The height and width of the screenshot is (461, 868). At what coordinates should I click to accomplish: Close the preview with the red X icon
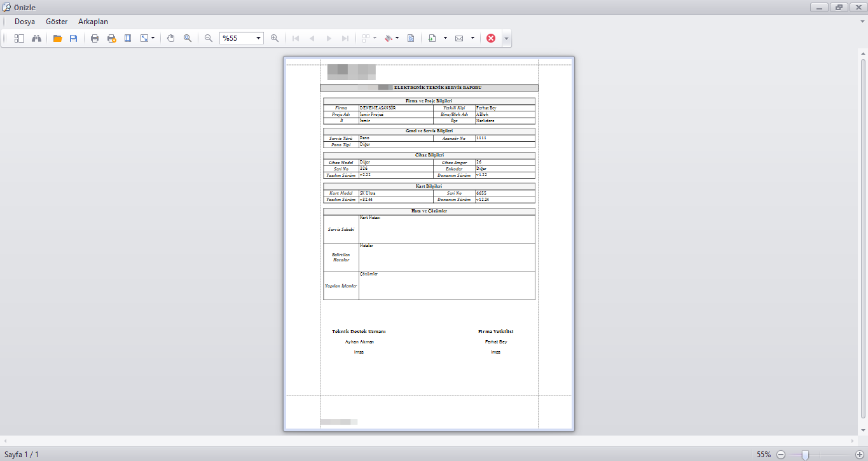pyautogui.click(x=491, y=38)
